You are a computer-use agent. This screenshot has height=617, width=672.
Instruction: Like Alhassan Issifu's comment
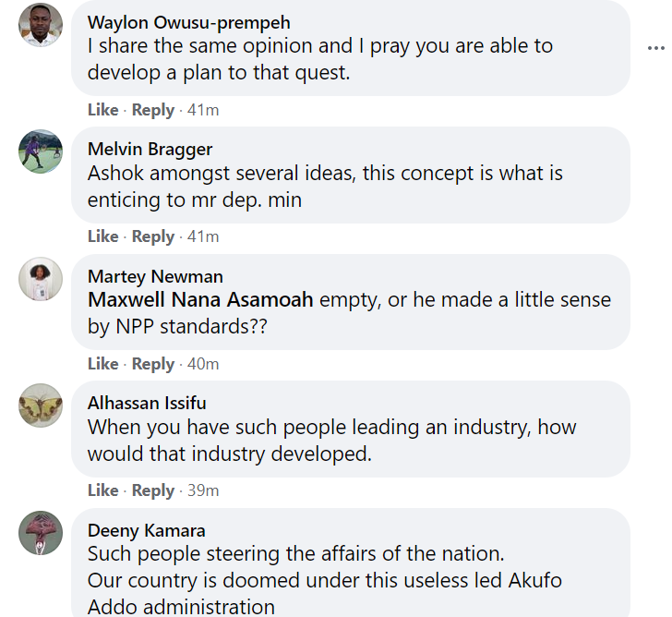102,490
